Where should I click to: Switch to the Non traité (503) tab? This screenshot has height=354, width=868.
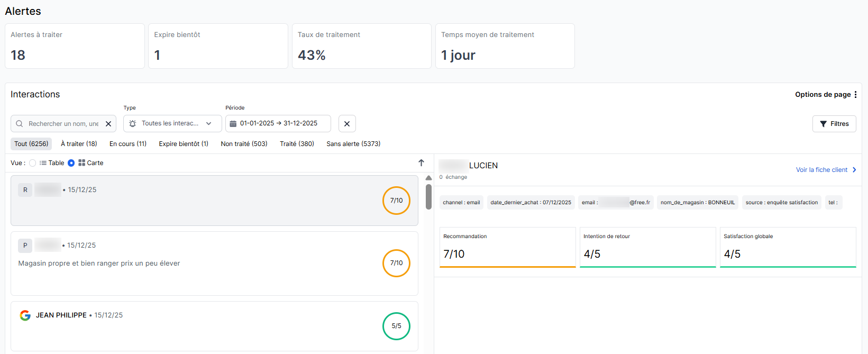[244, 144]
